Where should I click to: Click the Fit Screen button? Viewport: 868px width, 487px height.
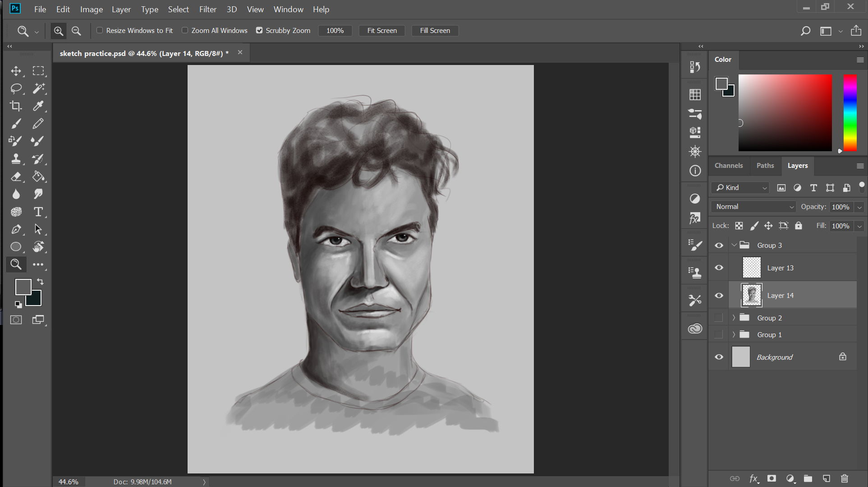click(x=381, y=30)
